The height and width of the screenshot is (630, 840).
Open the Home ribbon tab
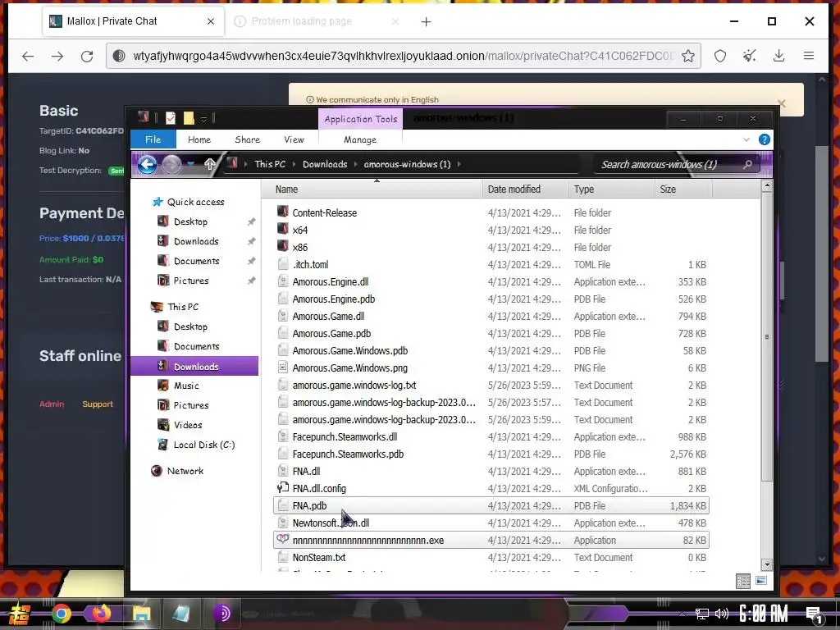pyautogui.click(x=199, y=139)
